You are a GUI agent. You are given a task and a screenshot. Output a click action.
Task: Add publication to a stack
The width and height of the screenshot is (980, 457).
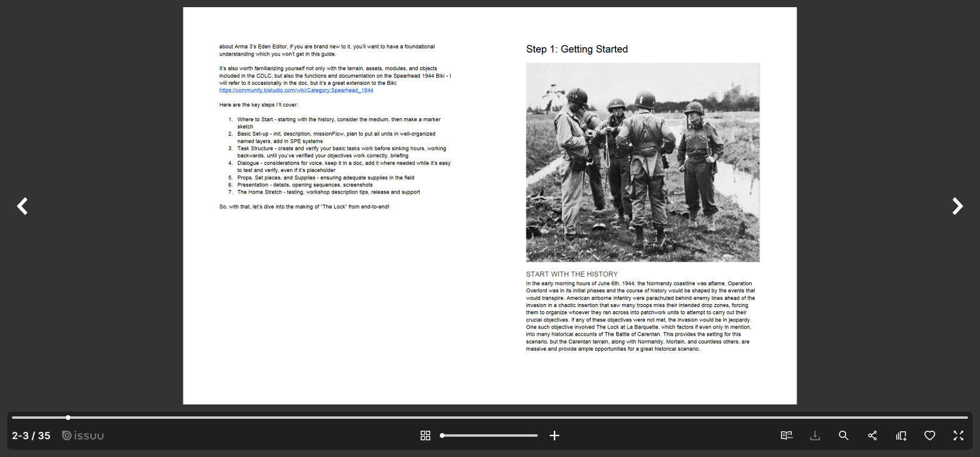tap(901, 435)
